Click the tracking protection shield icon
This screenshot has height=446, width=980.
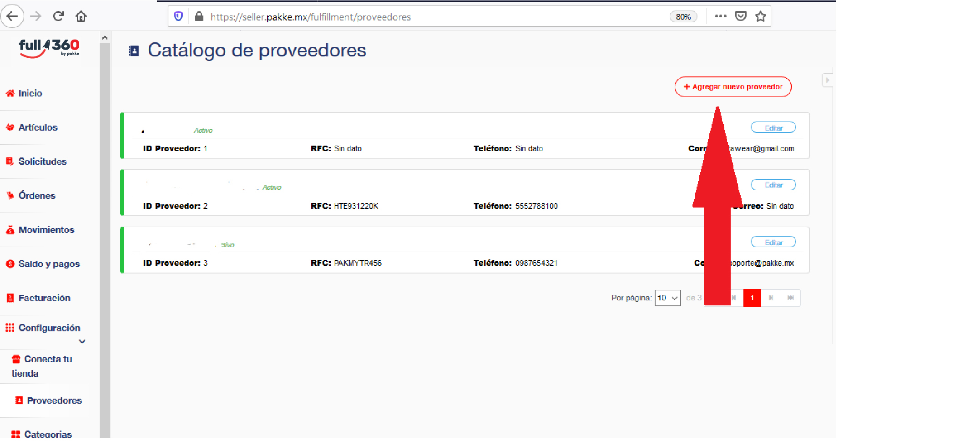[178, 16]
